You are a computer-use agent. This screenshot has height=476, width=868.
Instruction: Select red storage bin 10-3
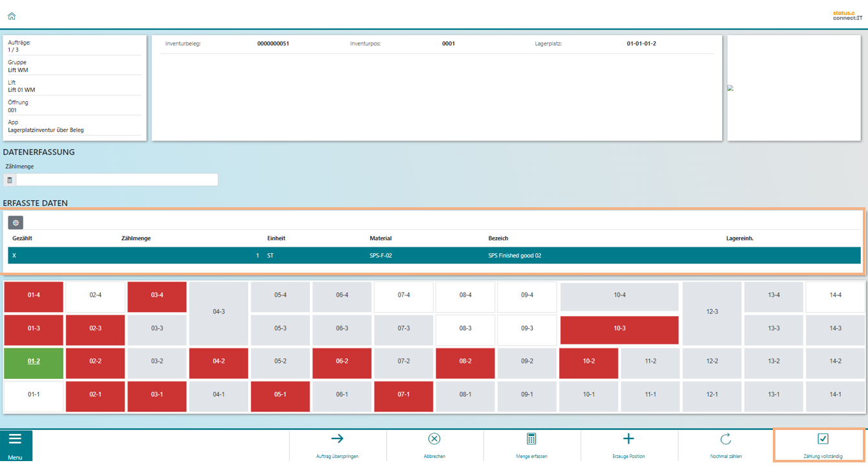619,328
